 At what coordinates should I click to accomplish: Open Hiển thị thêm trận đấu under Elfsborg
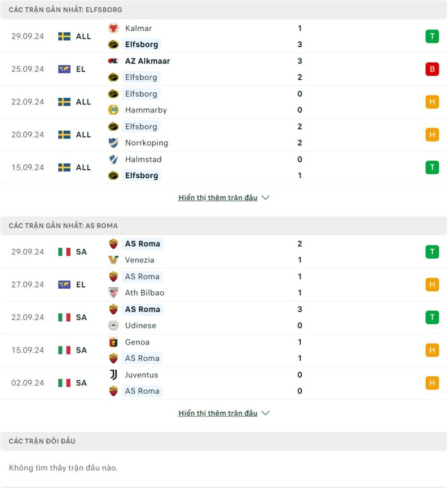218,198
